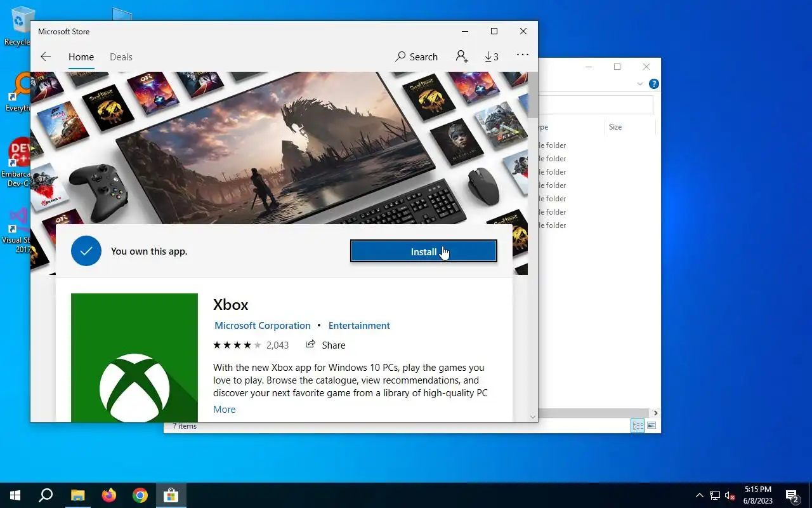Viewport: 812px width, 508px height.
Task: Install the Xbox app
Action: [424, 251]
